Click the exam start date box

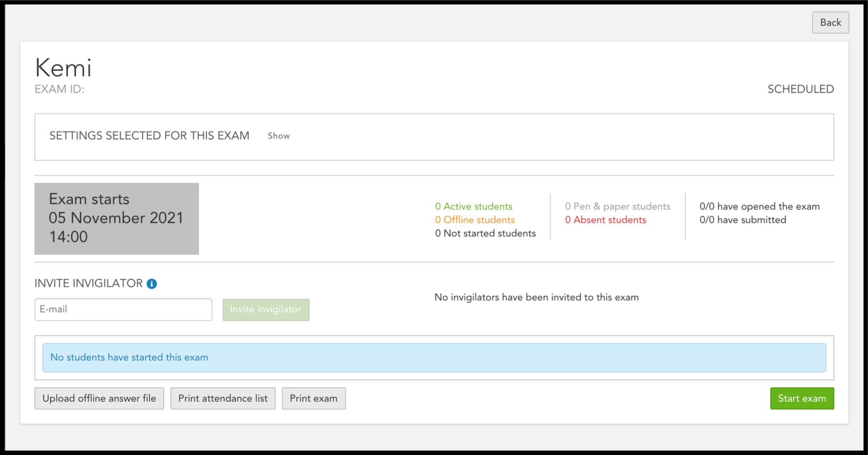click(117, 218)
